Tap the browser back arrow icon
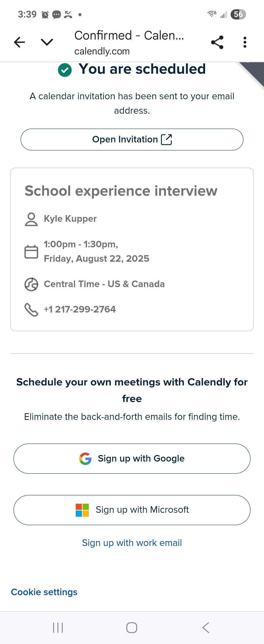 (x=19, y=42)
